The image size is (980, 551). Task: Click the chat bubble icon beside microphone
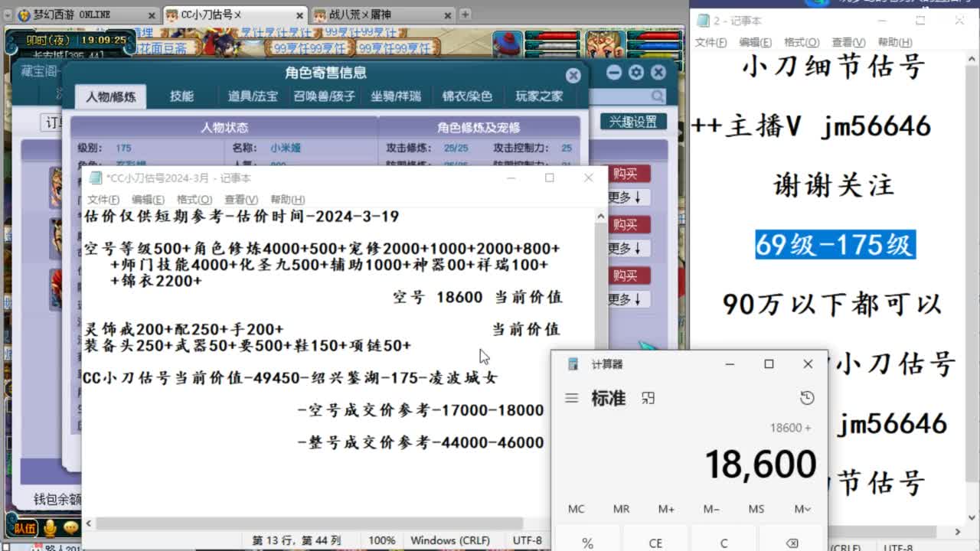pos(72,528)
